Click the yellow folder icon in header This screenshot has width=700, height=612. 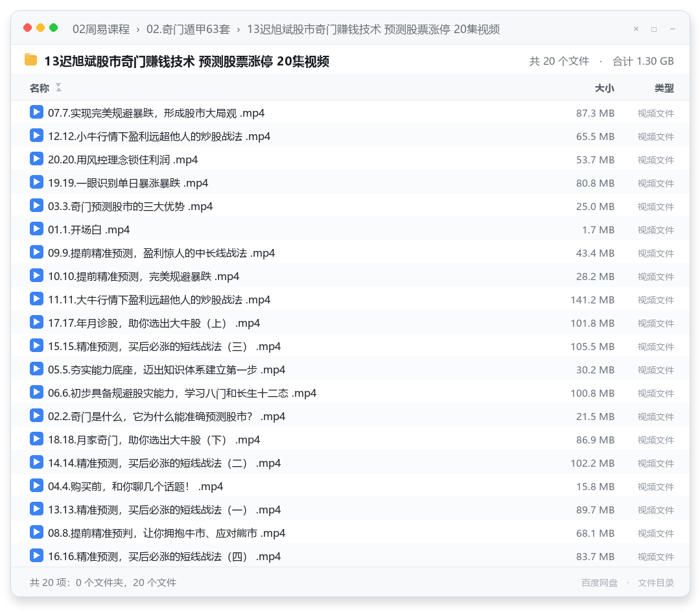click(x=31, y=60)
